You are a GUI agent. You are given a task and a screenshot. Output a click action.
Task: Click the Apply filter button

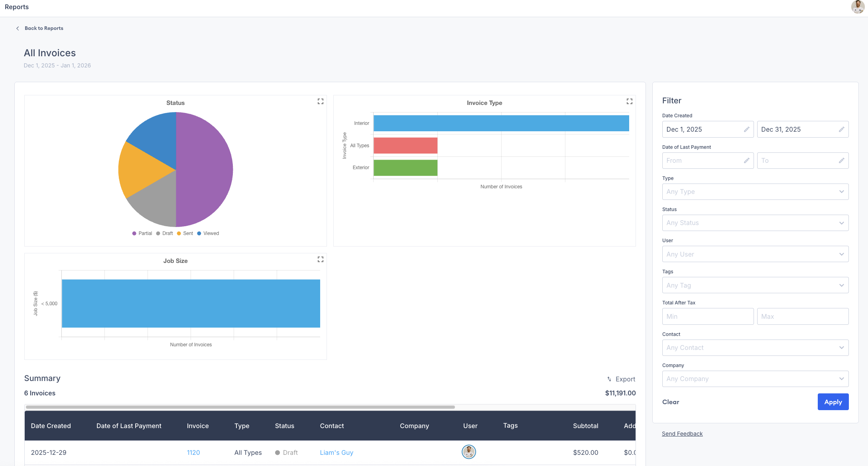[x=833, y=402]
